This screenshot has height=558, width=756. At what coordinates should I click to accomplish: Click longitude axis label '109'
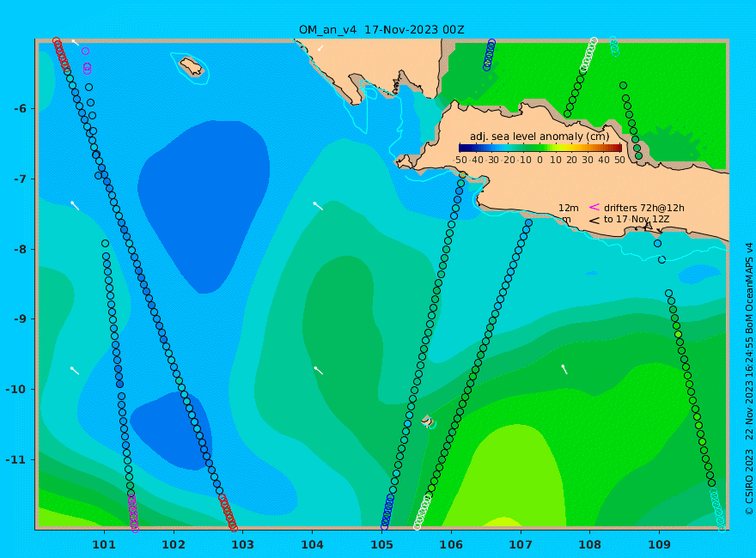(659, 544)
